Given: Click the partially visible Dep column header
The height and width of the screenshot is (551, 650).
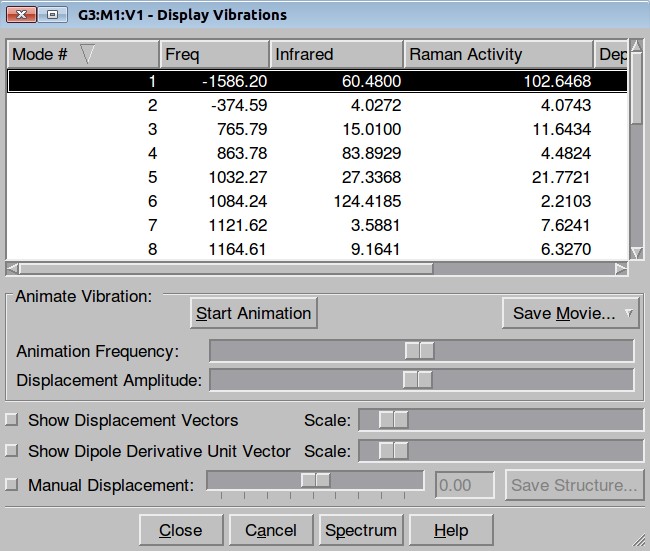Looking at the screenshot, I should tap(611, 54).
